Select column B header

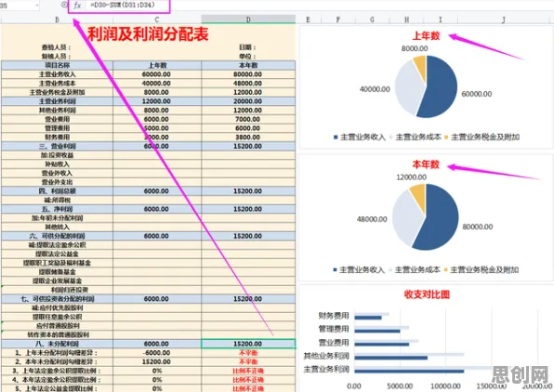58,20
